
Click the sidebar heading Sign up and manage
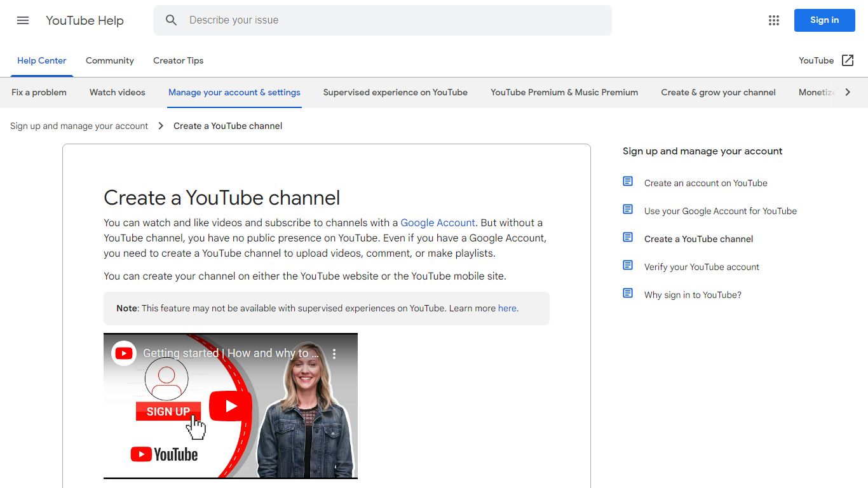click(702, 151)
